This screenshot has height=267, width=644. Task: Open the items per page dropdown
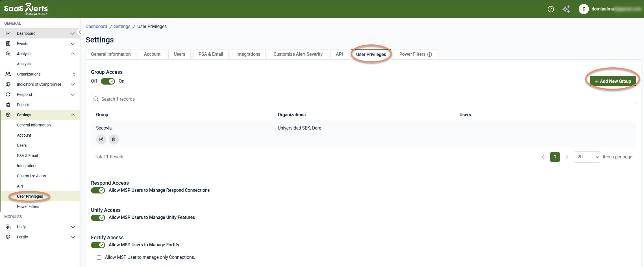[x=587, y=157]
